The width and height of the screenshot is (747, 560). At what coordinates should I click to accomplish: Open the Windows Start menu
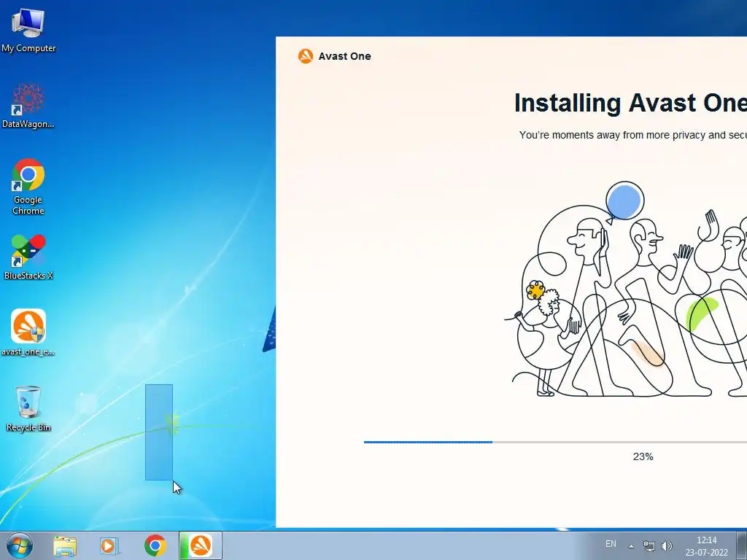click(20, 545)
